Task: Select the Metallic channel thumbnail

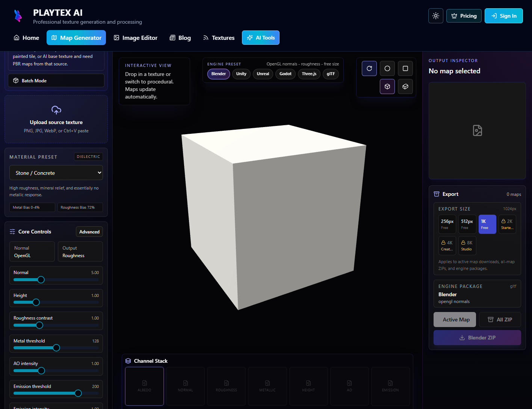Action: click(x=268, y=386)
